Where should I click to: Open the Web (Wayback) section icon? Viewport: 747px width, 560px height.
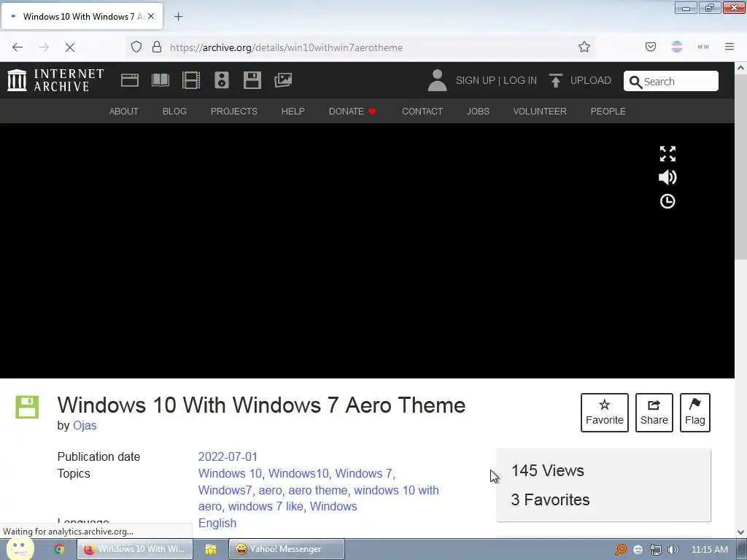(130, 80)
